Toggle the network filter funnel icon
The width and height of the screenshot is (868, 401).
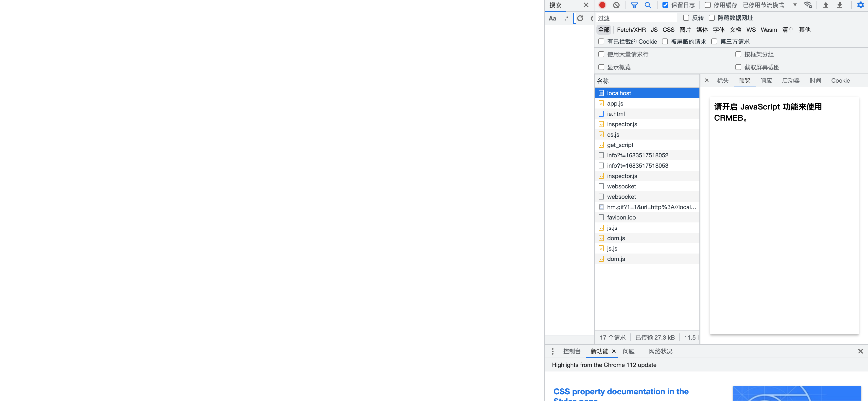[634, 5]
